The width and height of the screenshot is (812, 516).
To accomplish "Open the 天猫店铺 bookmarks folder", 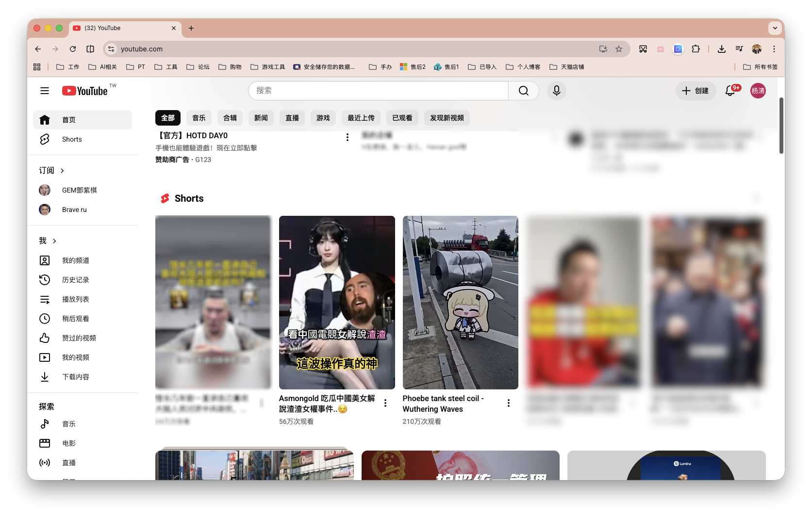I will pyautogui.click(x=567, y=67).
